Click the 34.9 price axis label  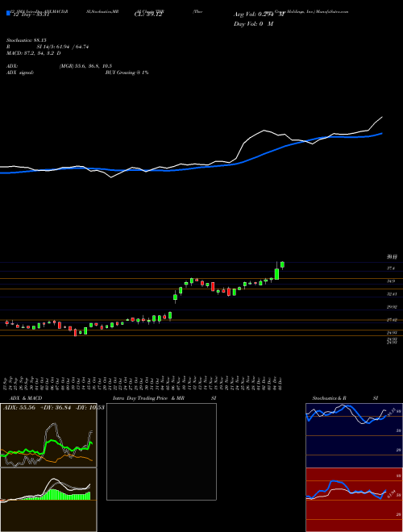pyautogui.click(x=391, y=281)
